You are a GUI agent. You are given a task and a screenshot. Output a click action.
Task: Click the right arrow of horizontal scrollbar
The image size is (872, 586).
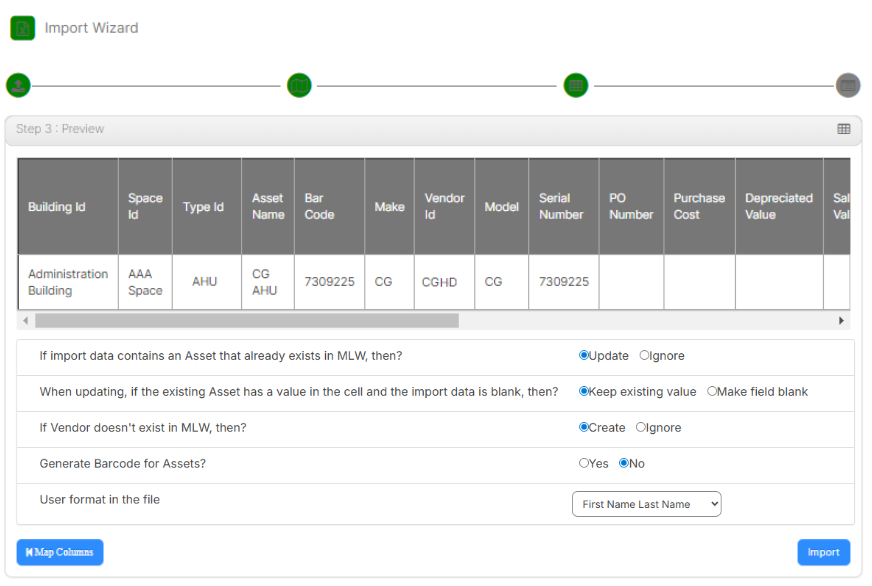click(x=842, y=321)
